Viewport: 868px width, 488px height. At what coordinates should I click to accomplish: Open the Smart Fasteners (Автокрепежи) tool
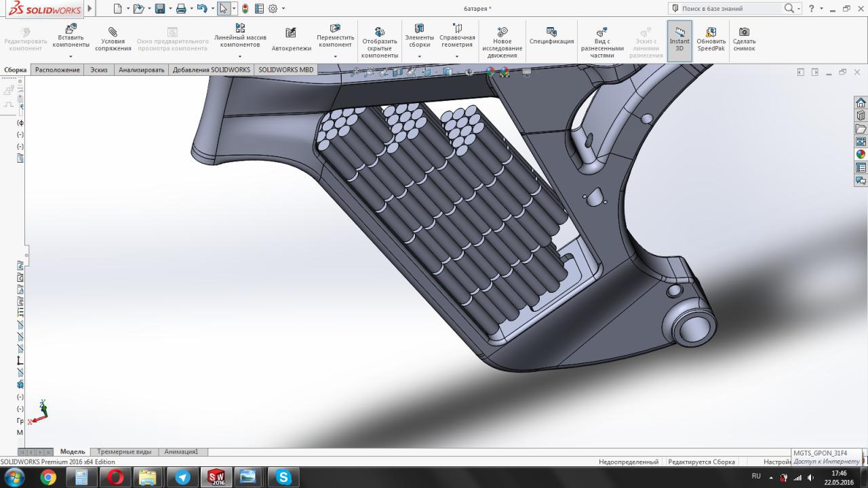(291, 40)
